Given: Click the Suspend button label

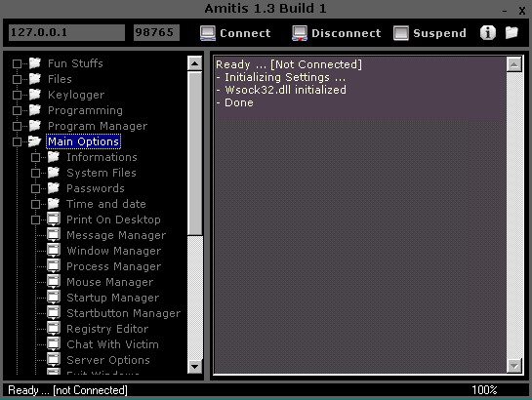Looking at the screenshot, I should (439, 33).
